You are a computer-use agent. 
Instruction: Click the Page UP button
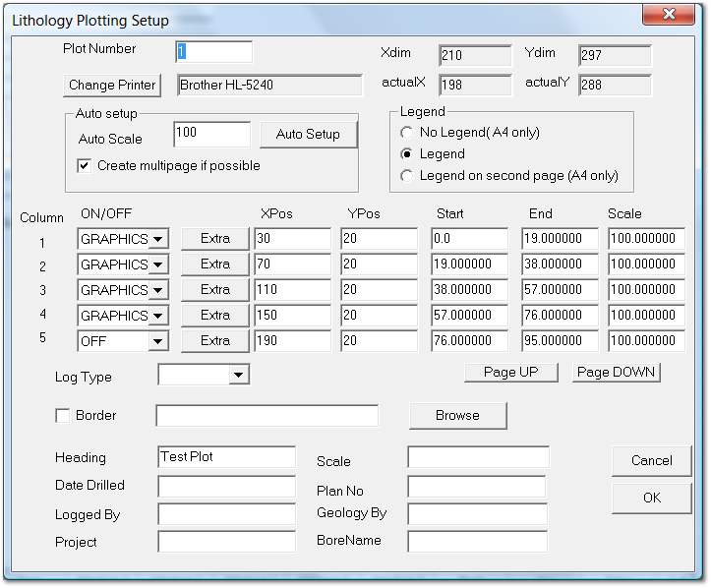pyautogui.click(x=511, y=373)
